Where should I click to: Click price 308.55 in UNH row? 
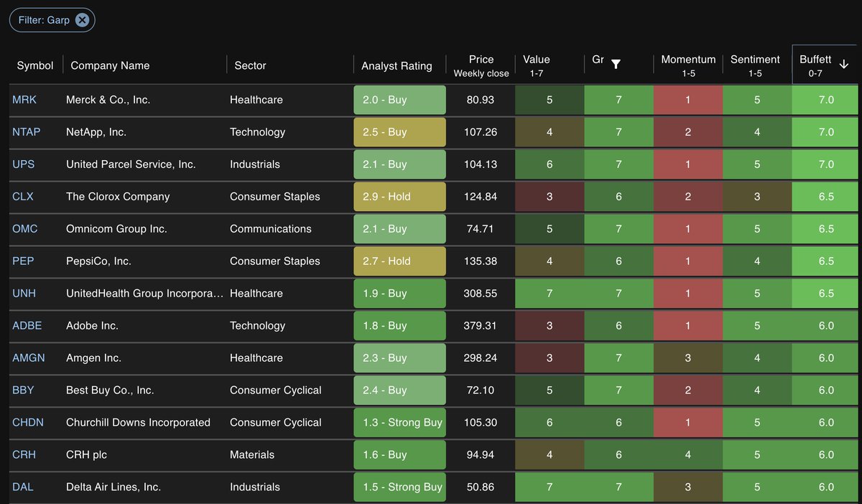[481, 294]
